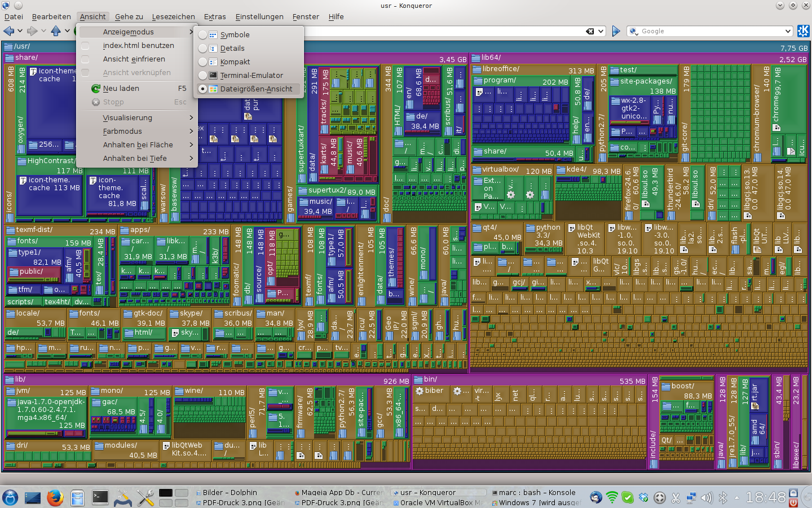Click the green update checkmark tray icon

(628, 498)
